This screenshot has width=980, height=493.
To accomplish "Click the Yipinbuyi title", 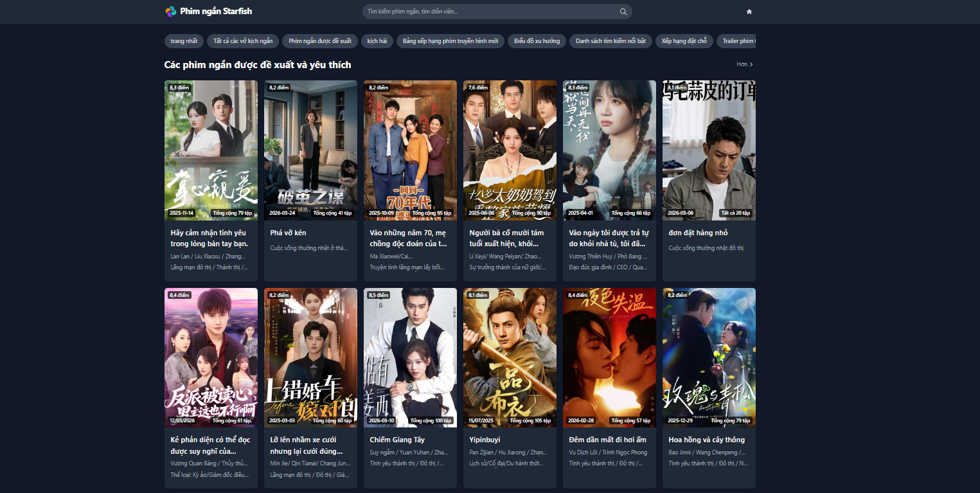I will (x=485, y=440).
